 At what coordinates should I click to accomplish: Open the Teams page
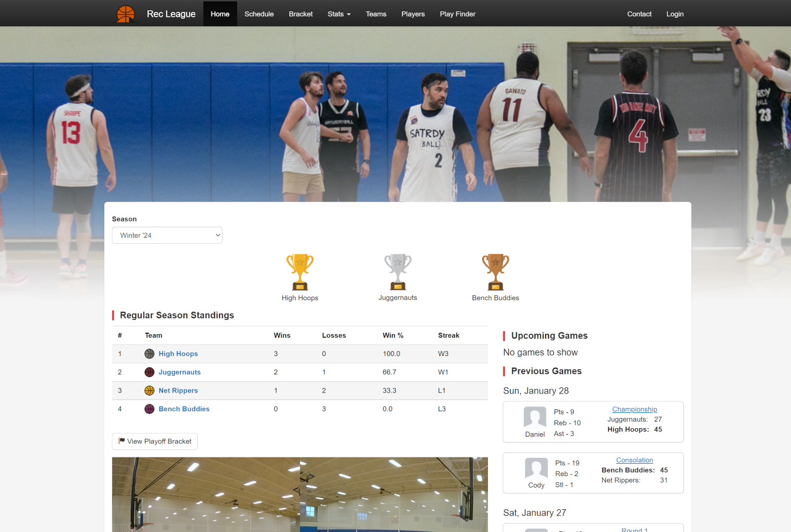click(x=376, y=14)
